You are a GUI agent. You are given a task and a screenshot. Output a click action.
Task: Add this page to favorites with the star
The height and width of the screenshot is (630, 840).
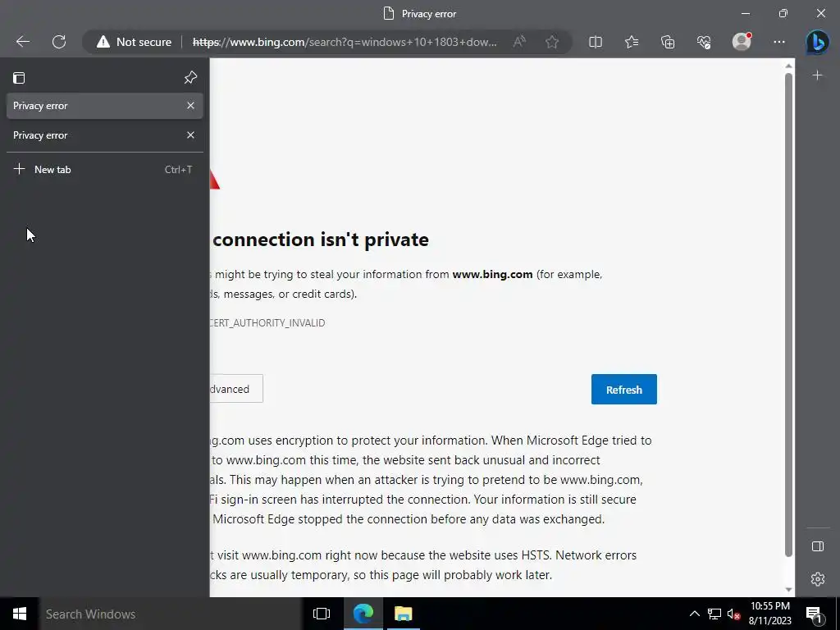(x=552, y=42)
